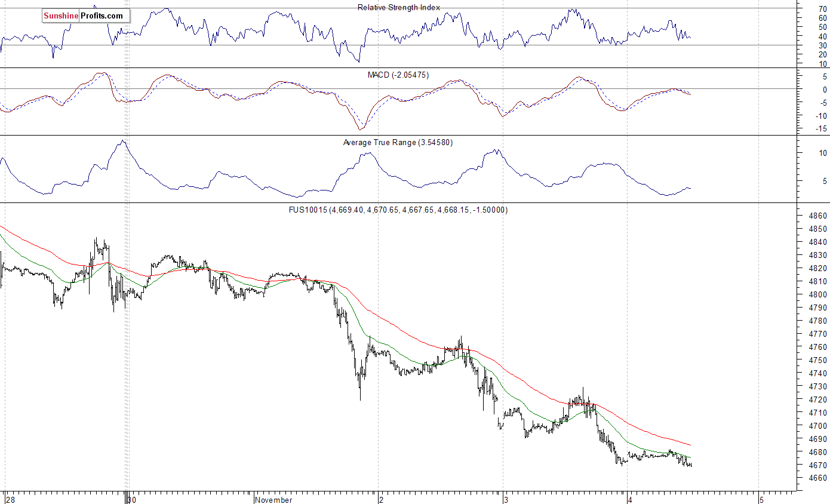Screen dimensions: 830x504
Task: Click the November label on date axis
Action: [274, 500]
